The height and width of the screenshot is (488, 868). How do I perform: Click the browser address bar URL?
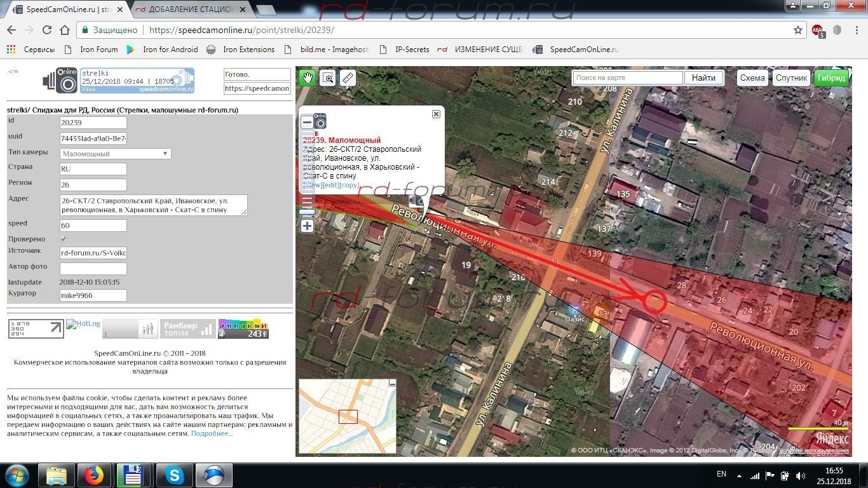[x=241, y=30]
